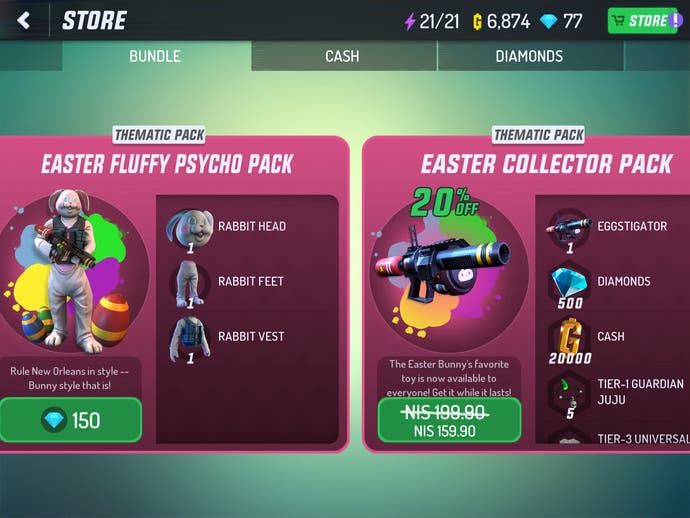Select the Eggstigator weapon icon
Viewport: 690px width, 518px height.
tap(569, 229)
